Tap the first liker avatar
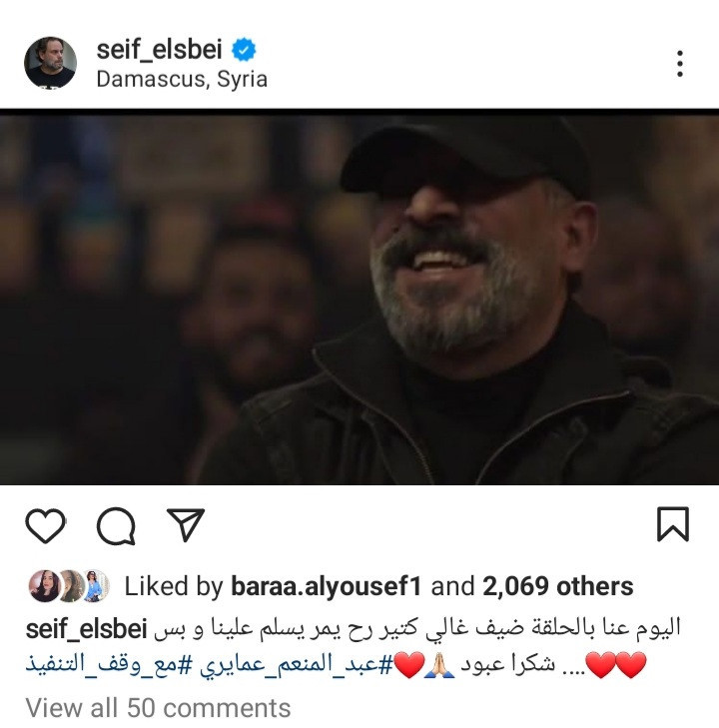Image resolution: width=719 pixels, height=728 pixels. click(44, 586)
